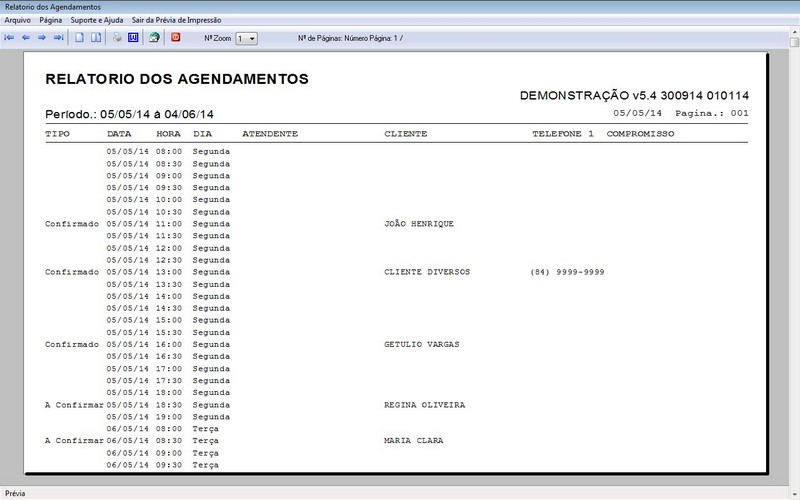Screen dimensions: 800x500
Task: Click the printer icon
Action: [x=117, y=38]
